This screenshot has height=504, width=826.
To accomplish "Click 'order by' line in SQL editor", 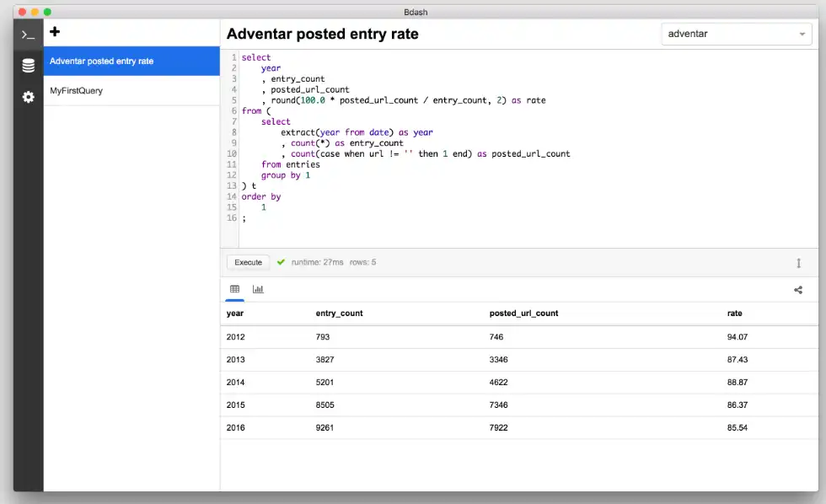I will tap(261, 196).
